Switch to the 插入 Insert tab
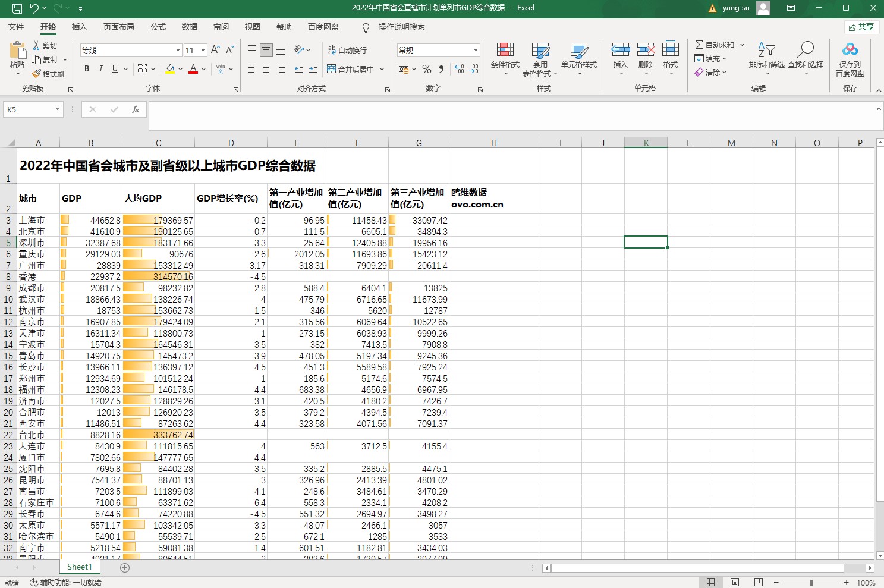Screen dimensions: 884x588 click(79, 27)
